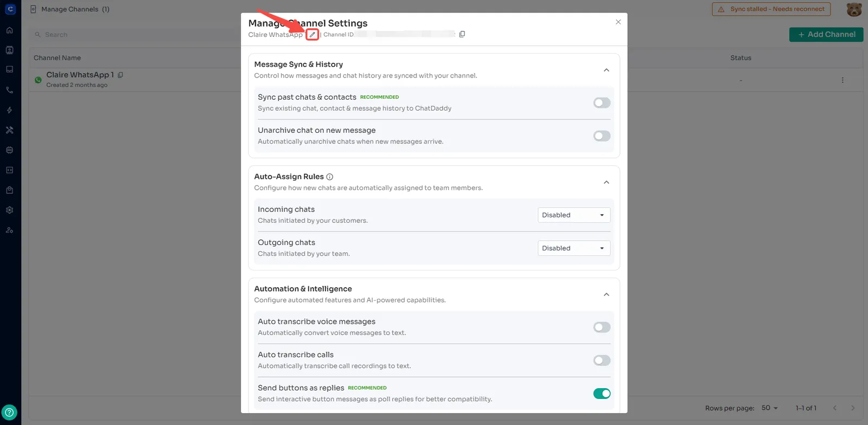Collapse the Automation & Intelligence section
Viewport: 868px width, 425px height.
[x=607, y=294]
